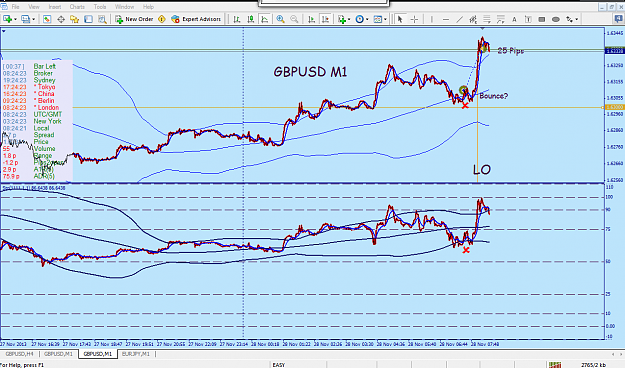Image resolution: width=625 pixels, height=368 pixels.
Task: Click the chart shift marker triangle on top
Action: [x=482, y=29]
